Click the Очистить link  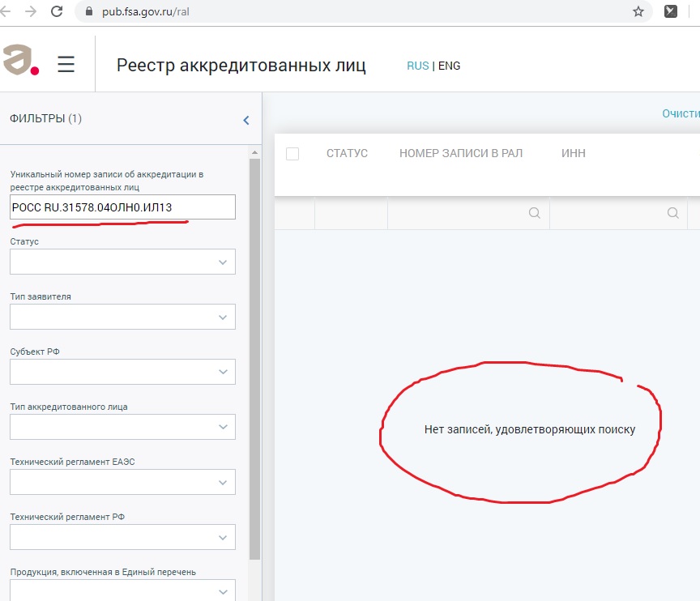point(681,113)
